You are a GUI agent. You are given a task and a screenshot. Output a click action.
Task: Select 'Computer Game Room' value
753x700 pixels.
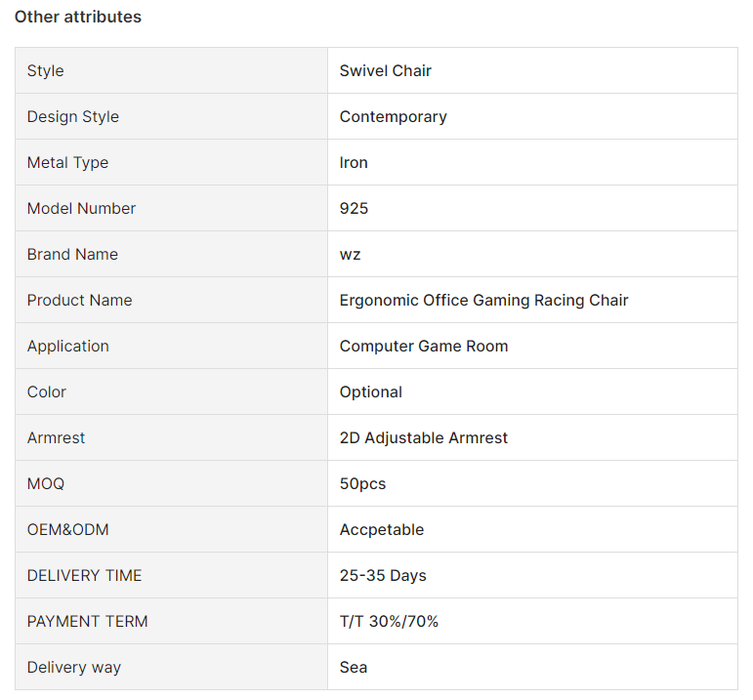click(424, 346)
